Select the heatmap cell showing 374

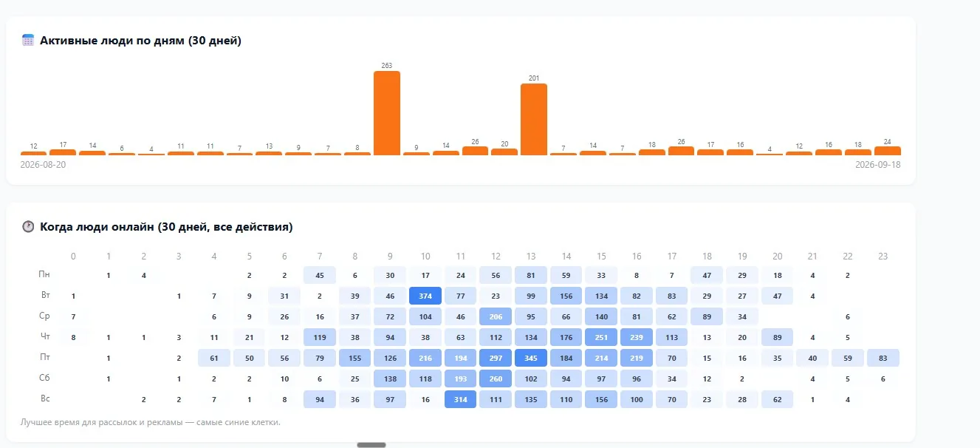pos(425,296)
